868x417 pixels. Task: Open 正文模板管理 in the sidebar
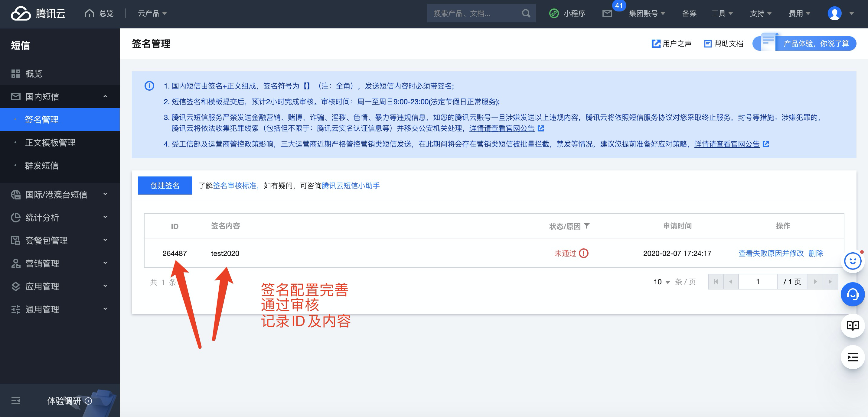pyautogui.click(x=60, y=143)
